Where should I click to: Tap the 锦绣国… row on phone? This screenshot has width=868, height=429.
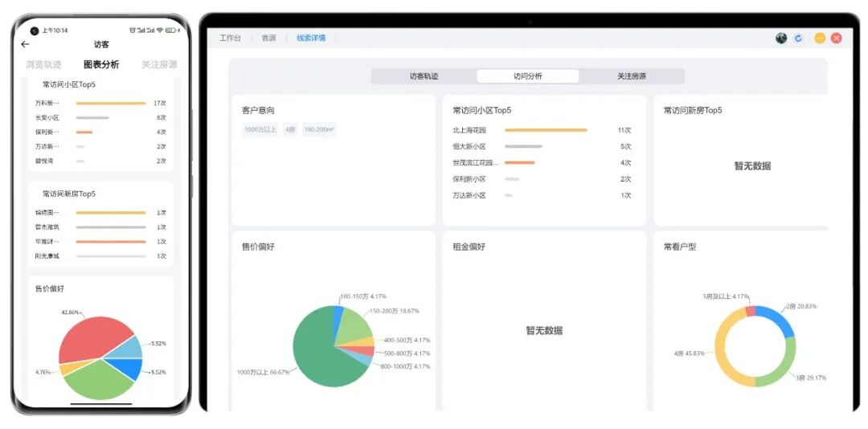click(x=100, y=213)
